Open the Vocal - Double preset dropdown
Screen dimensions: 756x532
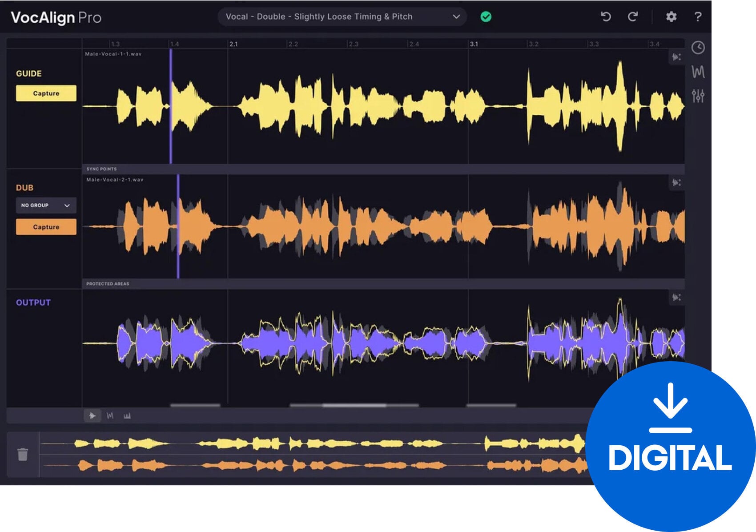coord(342,16)
